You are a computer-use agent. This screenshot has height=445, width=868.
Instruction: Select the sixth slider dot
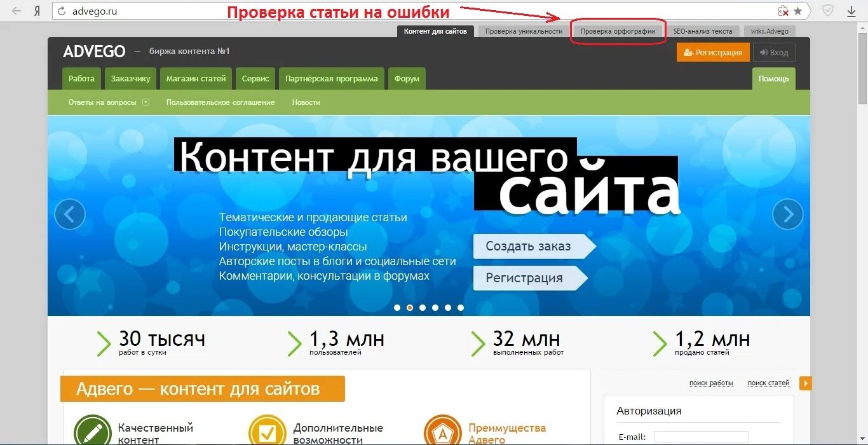click(461, 308)
